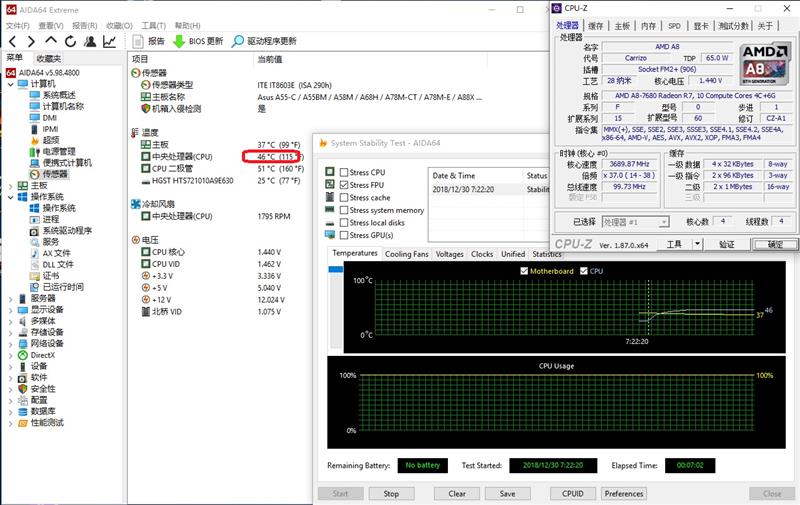Select 证书 certificate tree item

(x=51, y=275)
